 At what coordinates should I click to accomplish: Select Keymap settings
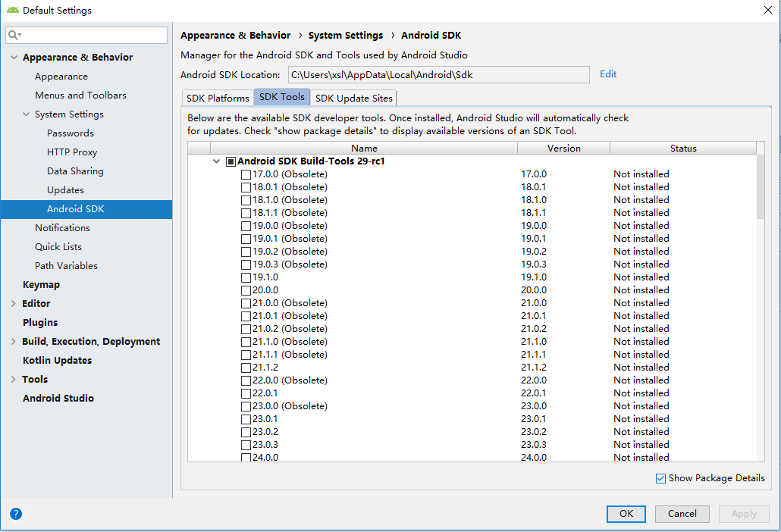[42, 285]
